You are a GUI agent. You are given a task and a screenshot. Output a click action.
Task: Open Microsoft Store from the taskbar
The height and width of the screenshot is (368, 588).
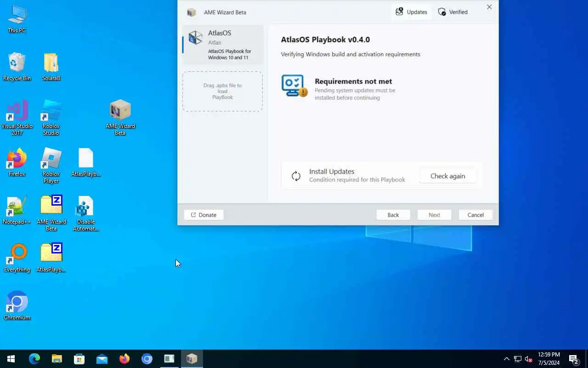(79, 359)
